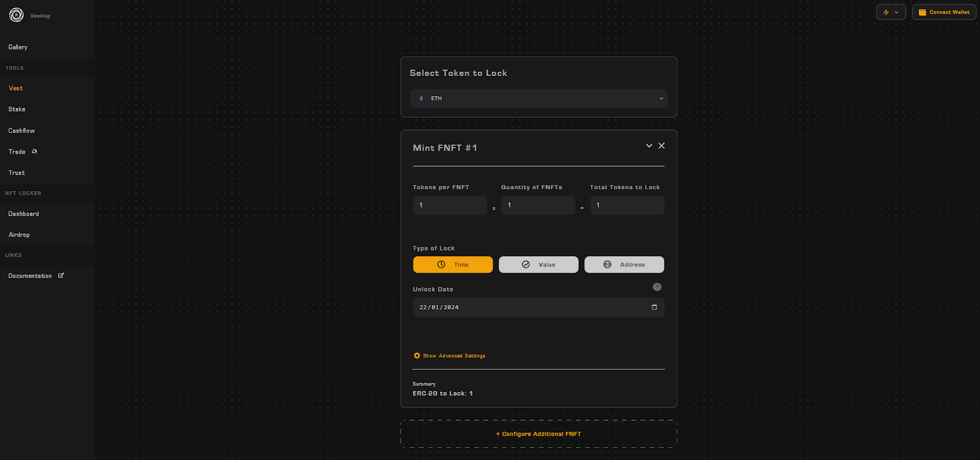Open the network lightning selector
Image resolution: width=980 pixels, height=460 pixels.
click(891, 12)
